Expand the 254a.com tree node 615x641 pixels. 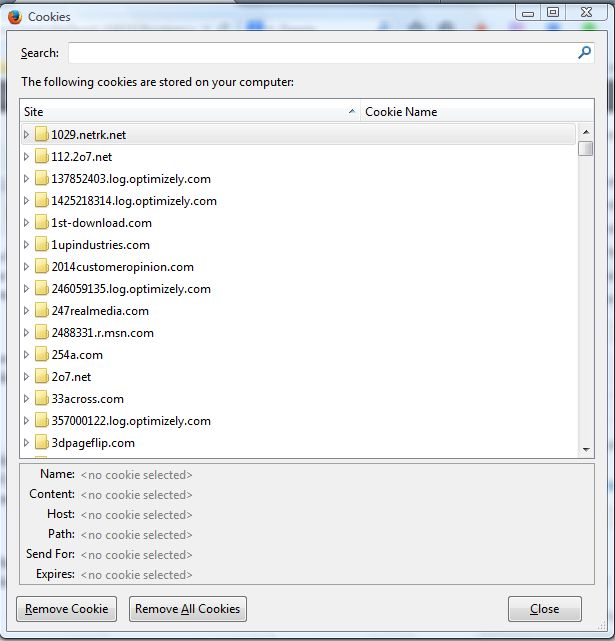point(26,355)
